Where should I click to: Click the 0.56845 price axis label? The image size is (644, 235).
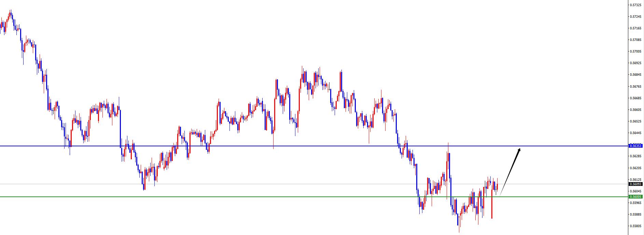(x=635, y=75)
